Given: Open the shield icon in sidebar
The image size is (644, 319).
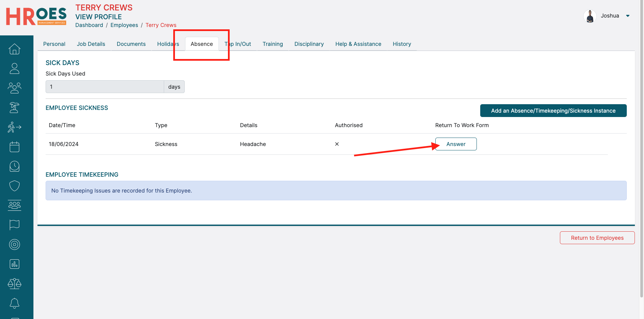Looking at the screenshot, I should (14, 186).
